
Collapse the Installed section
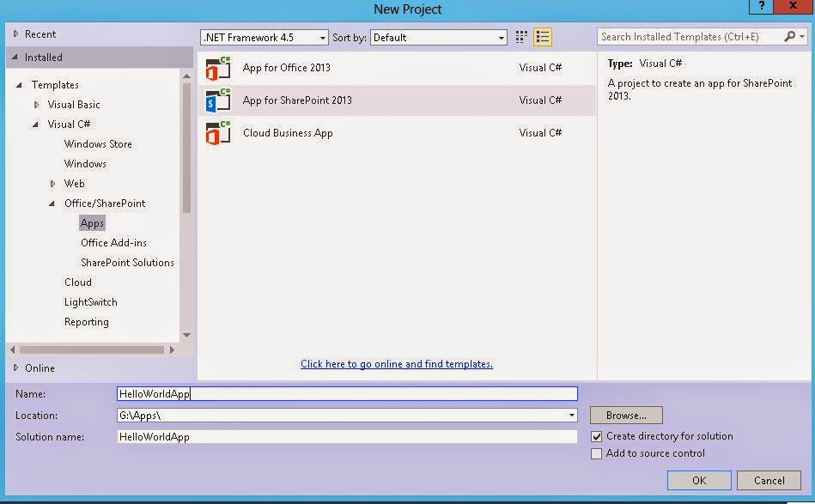tap(15, 58)
